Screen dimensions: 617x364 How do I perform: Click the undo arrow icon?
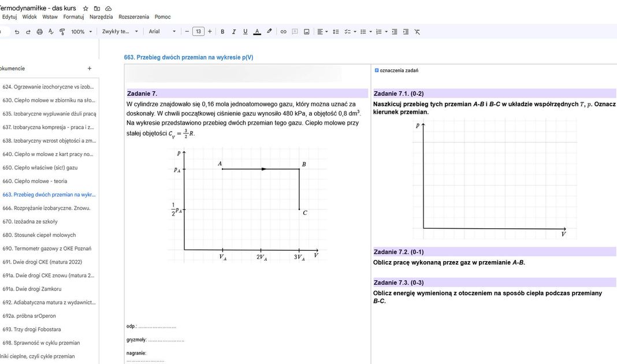click(17, 32)
